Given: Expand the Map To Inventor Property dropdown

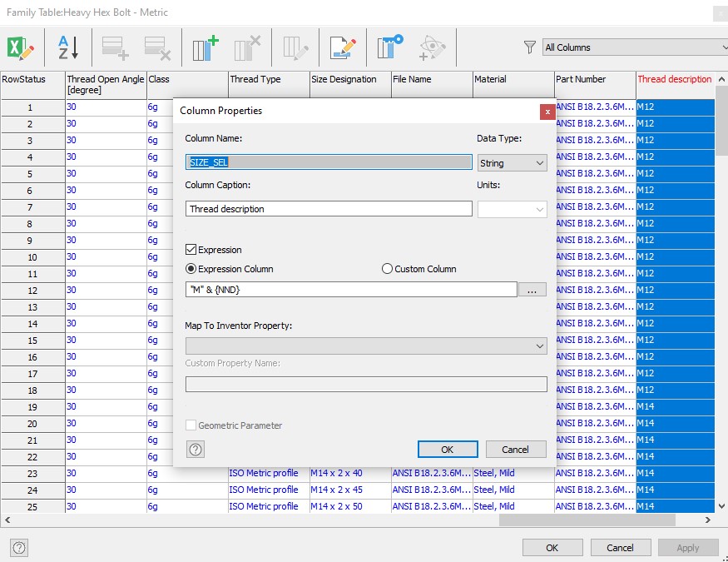Looking at the screenshot, I should click(367, 345).
